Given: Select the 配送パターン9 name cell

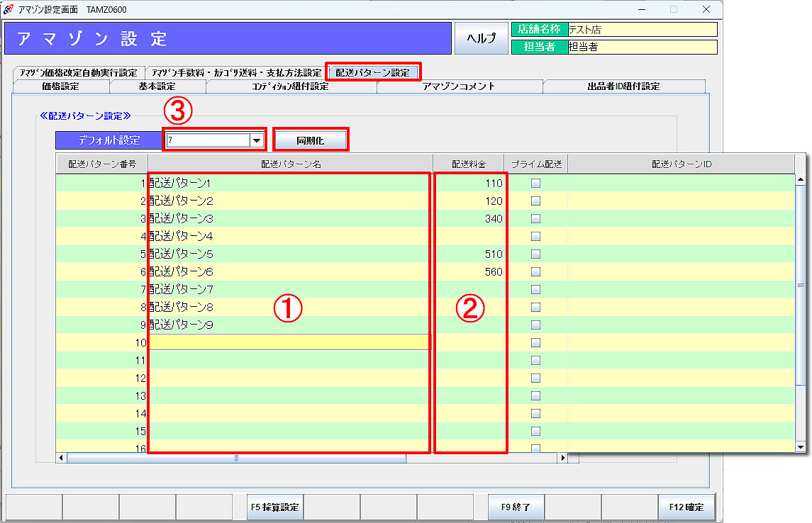Looking at the screenshot, I should click(x=290, y=325).
